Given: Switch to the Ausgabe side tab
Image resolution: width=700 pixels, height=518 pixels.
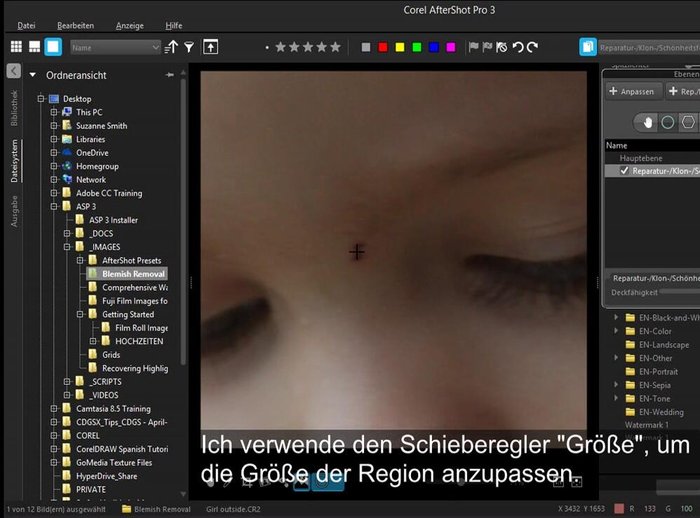Looking at the screenshot, I should [14, 211].
